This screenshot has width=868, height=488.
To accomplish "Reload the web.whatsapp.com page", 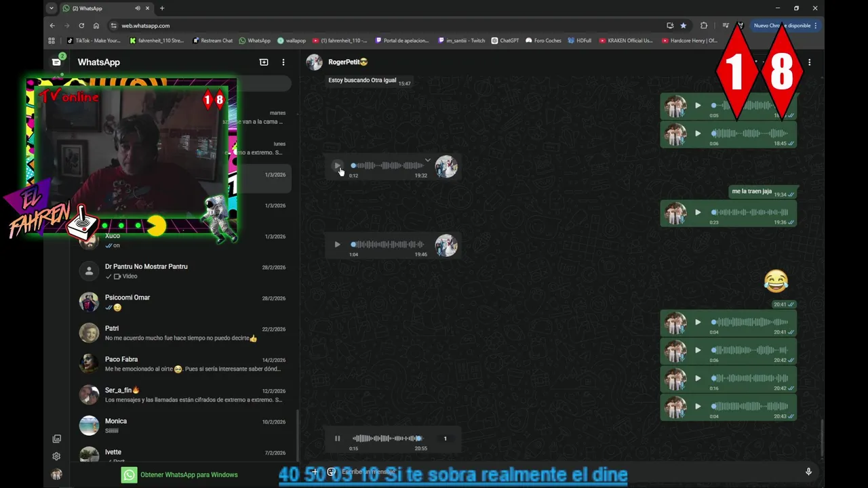I will pyautogui.click(x=81, y=26).
